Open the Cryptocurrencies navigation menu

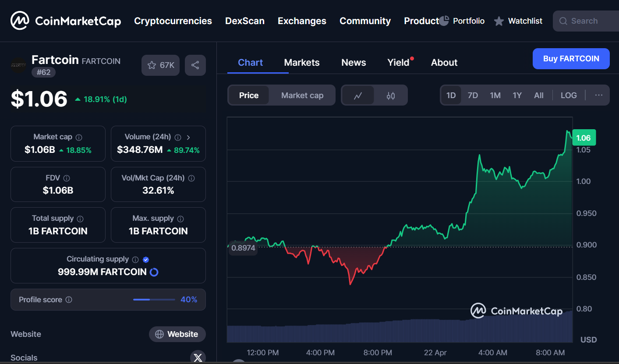173,21
